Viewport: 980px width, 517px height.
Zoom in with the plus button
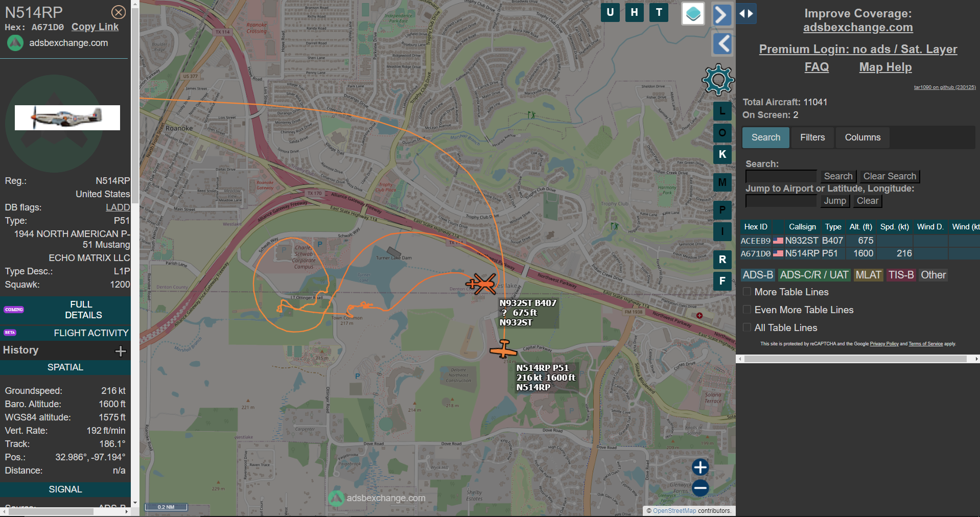point(700,467)
